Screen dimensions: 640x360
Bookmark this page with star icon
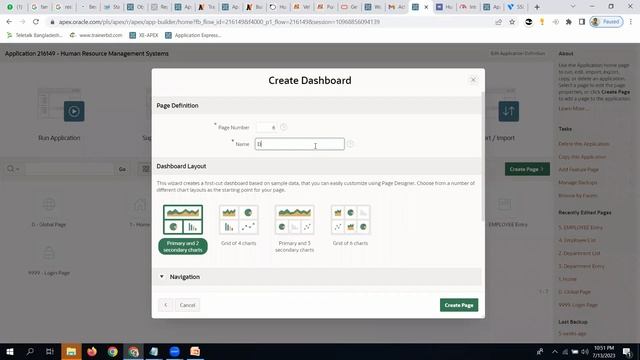pyautogui.click(x=512, y=22)
